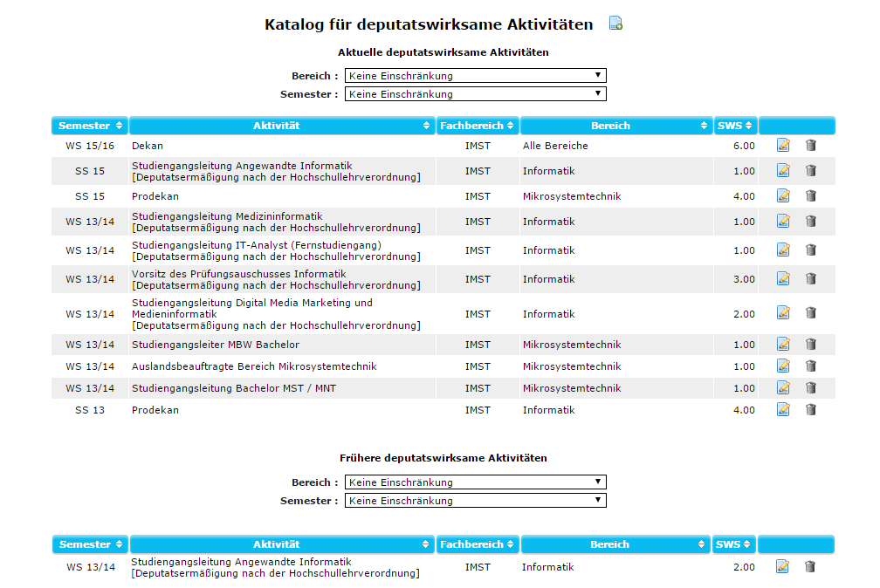Image resolution: width=880 pixels, height=588 pixels.
Task: Select 'Studiengangsleitung IT-Analyst (Fernstudiengang)' text
Action: pos(257,245)
